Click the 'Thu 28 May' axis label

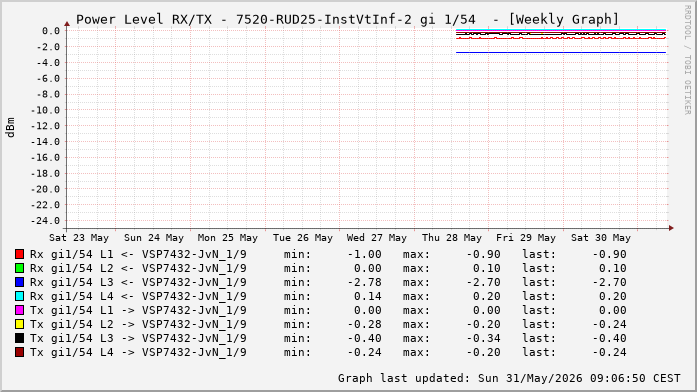point(452,238)
